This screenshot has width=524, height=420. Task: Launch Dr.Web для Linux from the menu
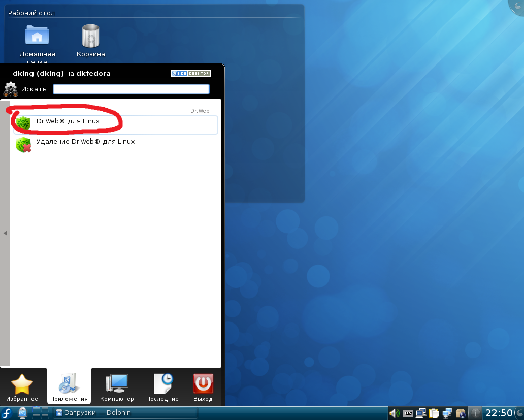116,124
